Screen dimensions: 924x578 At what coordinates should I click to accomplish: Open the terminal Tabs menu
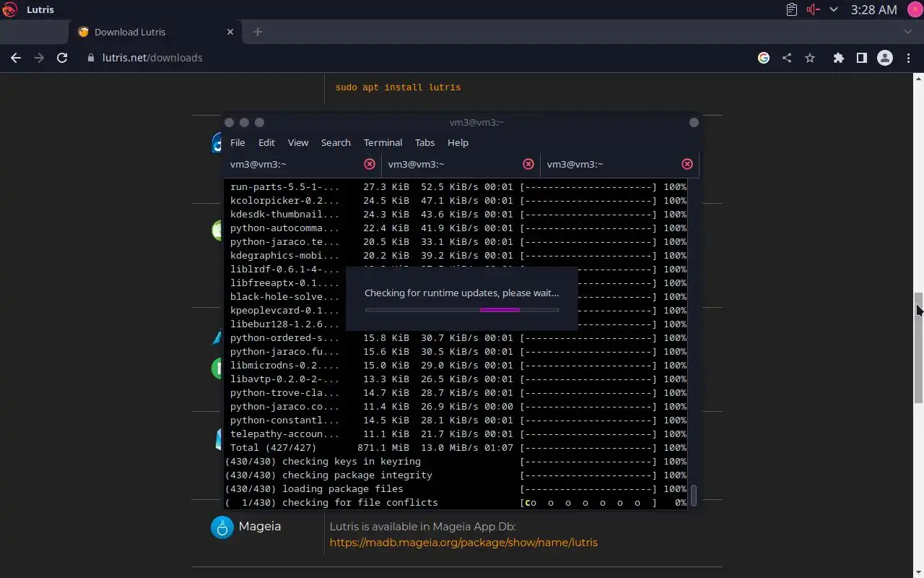point(424,142)
